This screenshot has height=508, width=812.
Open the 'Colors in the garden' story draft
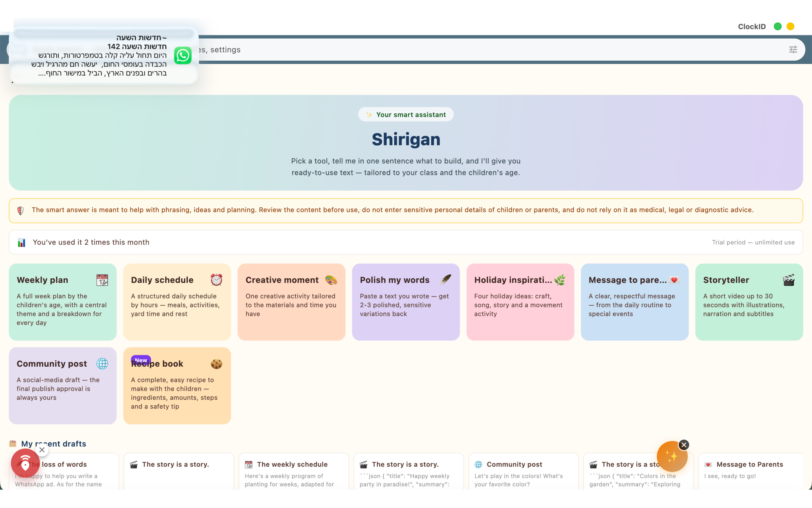[639, 471]
